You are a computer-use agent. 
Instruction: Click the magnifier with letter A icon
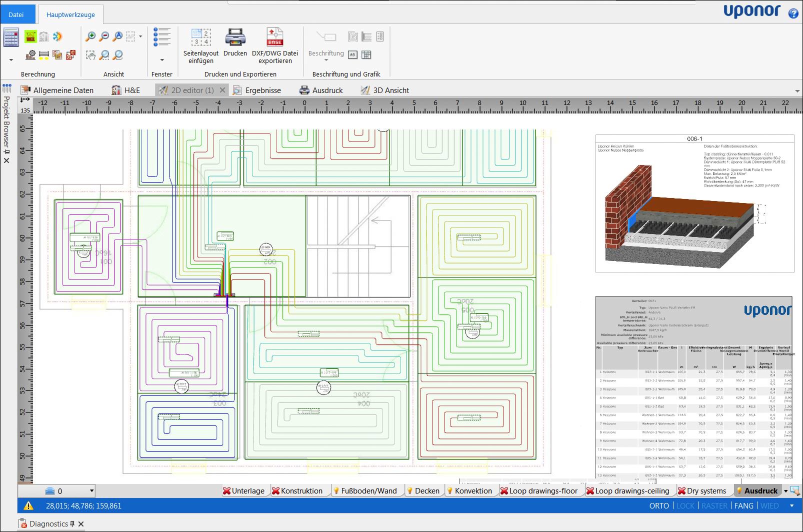click(x=117, y=36)
